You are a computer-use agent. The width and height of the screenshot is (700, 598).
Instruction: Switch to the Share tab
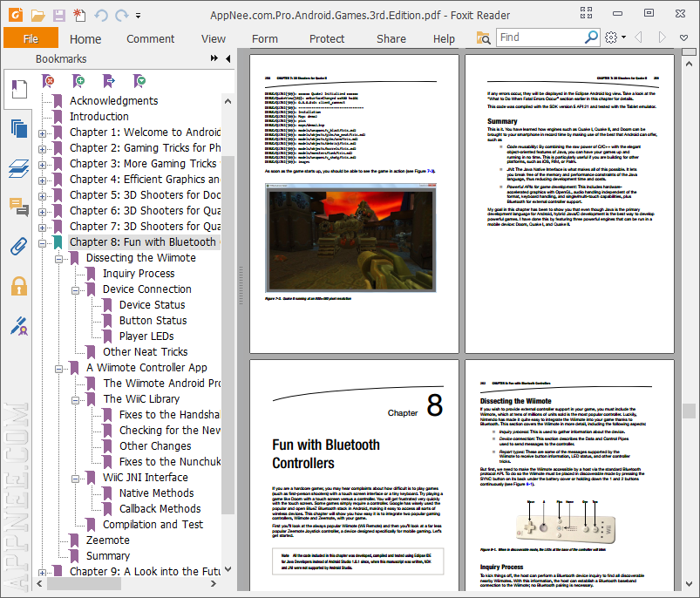[x=391, y=39]
